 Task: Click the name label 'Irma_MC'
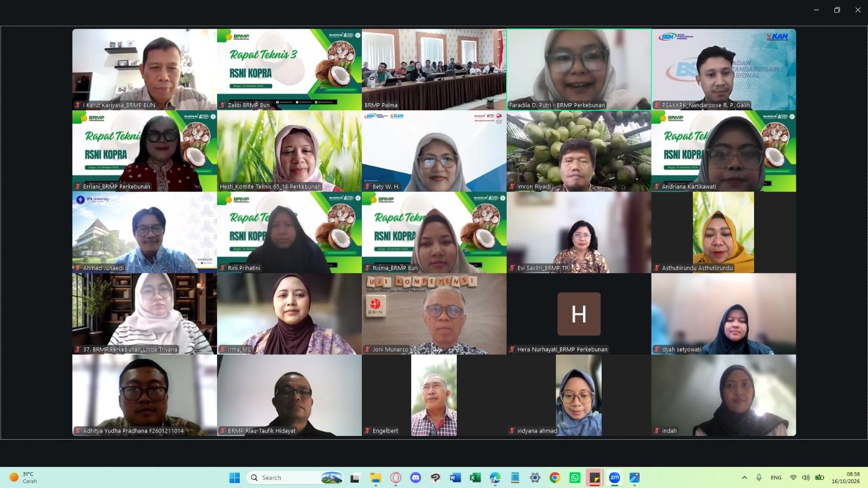[239, 350]
